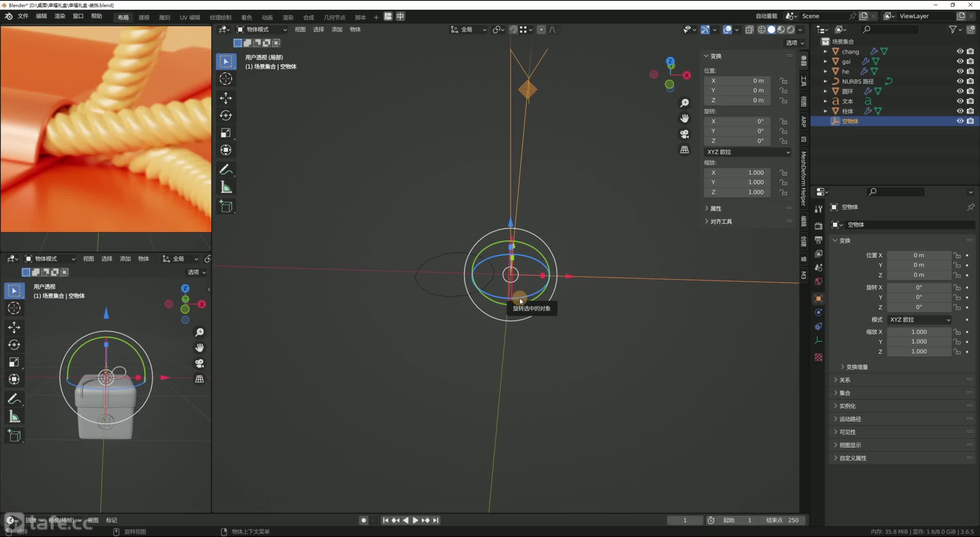This screenshot has width=980, height=537.
Task: Select the 3D Cursor tool in main viewport
Action: click(x=226, y=79)
